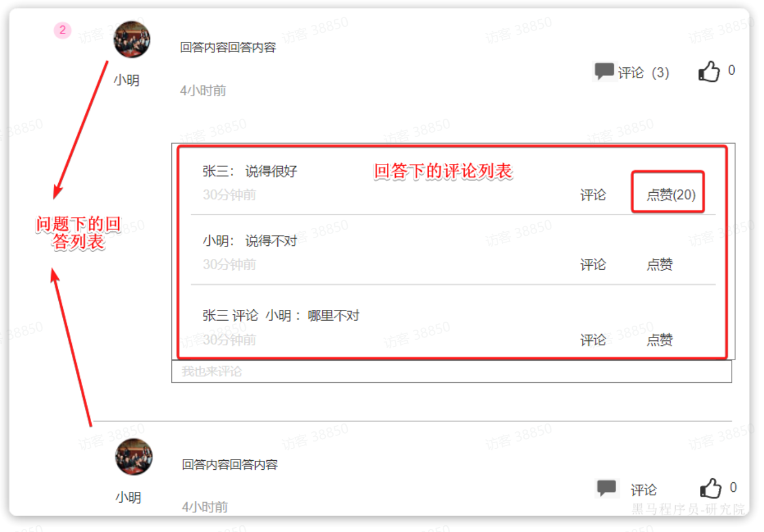Image resolution: width=764 pixels, height=532 pixels.
Task: Click the pink number 2 badge
Action: [x=63, y=30]
